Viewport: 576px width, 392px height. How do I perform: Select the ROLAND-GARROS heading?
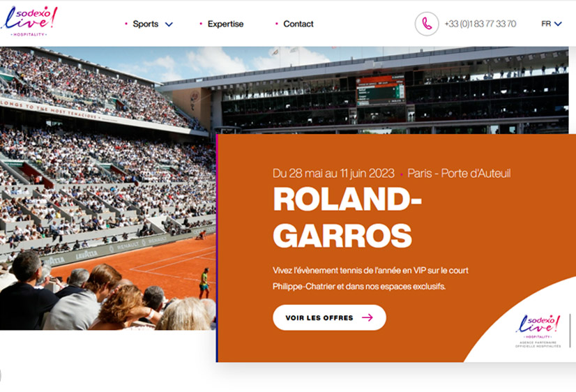(x=347, y=217)
